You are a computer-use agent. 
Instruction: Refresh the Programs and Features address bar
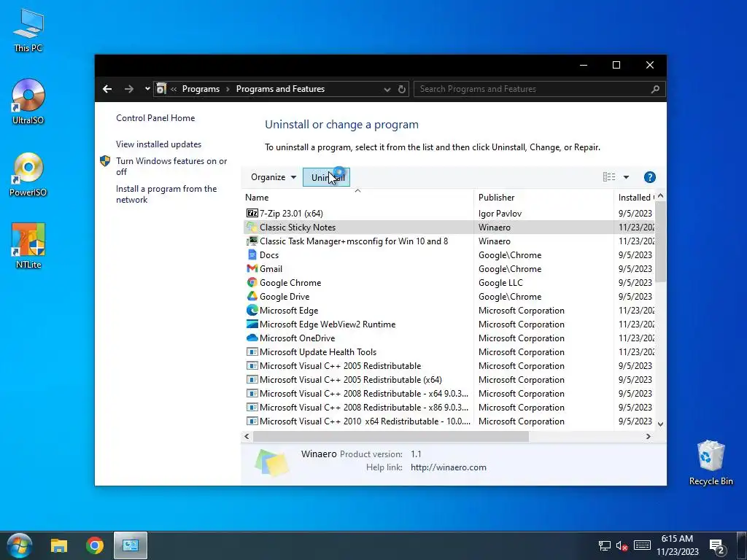(402, 89)
